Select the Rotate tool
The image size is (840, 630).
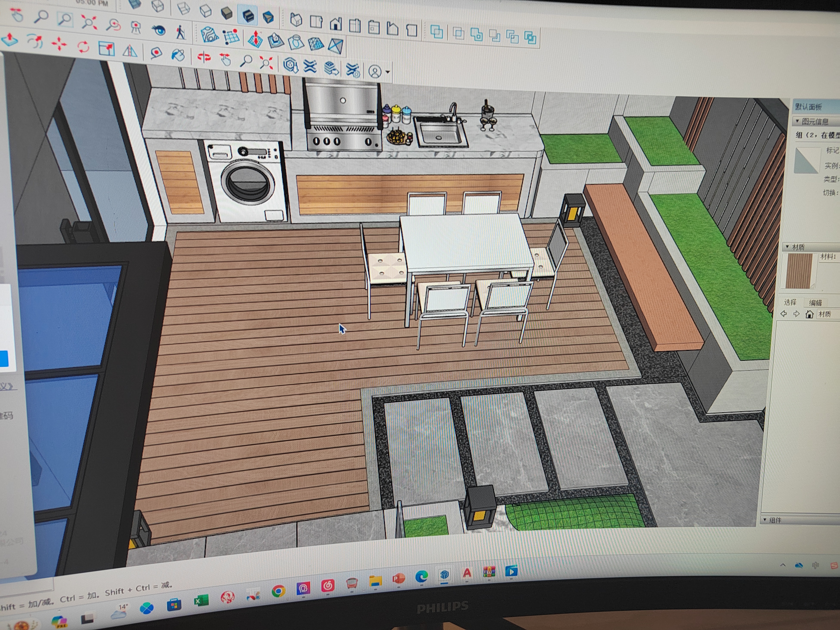coord(83,47)
